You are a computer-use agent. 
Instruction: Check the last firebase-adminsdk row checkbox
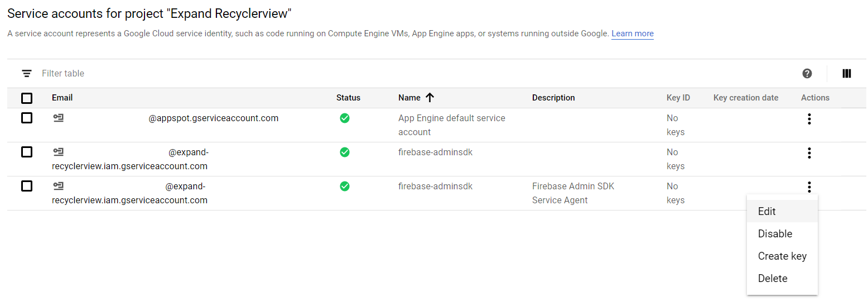click(27, 186)
